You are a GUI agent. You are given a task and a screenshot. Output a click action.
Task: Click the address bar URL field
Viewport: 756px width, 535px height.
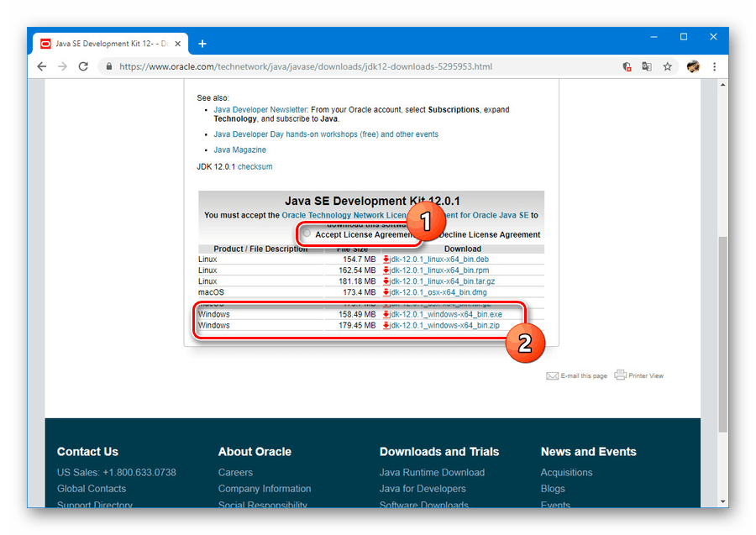coord(306,66)
